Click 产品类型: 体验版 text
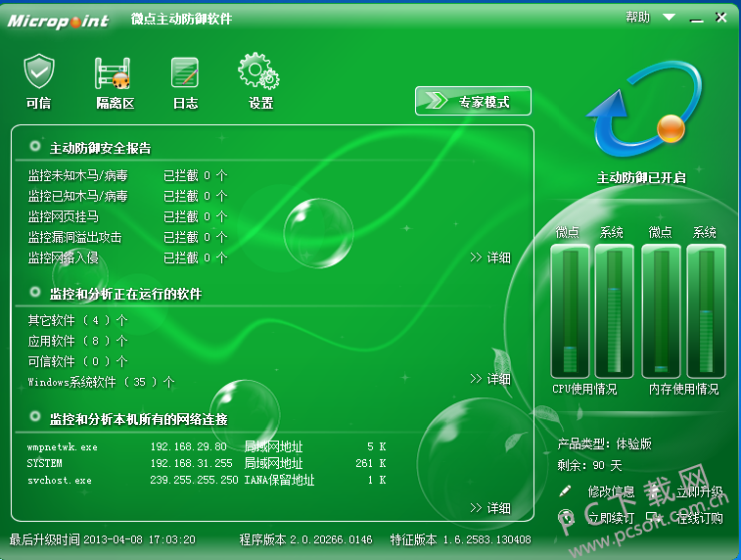This screenshot has height=560, width=741. [604, 443]
